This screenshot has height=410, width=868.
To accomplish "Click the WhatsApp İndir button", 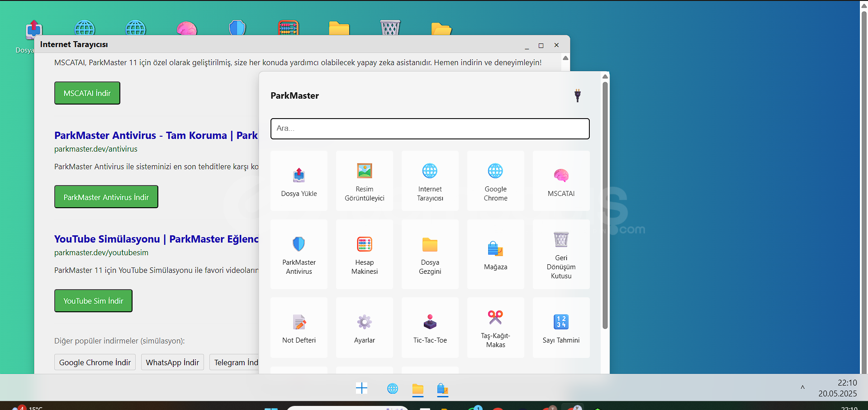I will [173, 362].
